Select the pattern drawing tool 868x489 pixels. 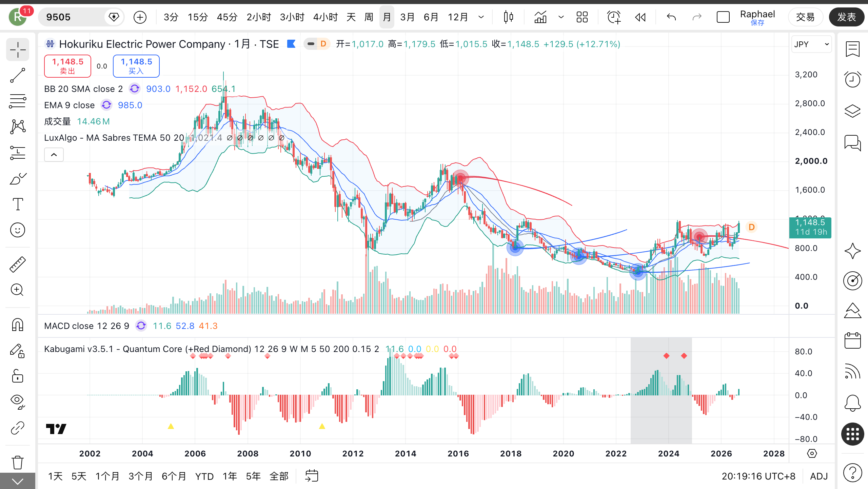(x=18, y=127)
